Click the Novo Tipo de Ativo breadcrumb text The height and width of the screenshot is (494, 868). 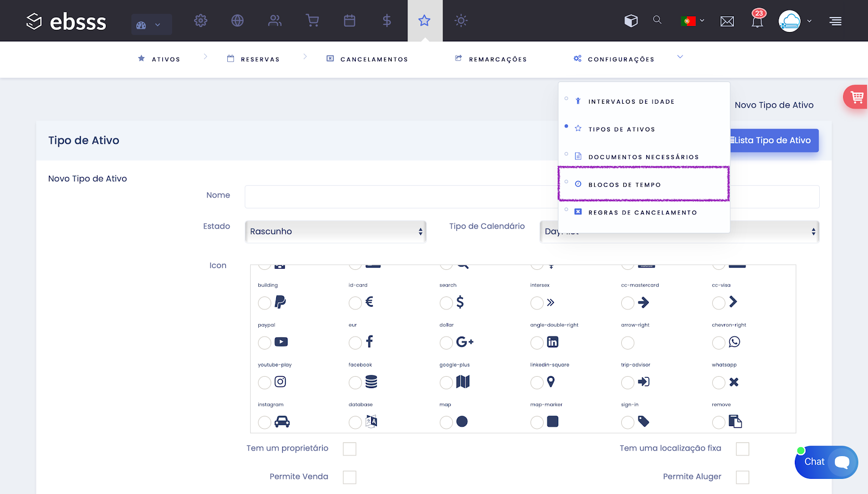tap(774, 105)
